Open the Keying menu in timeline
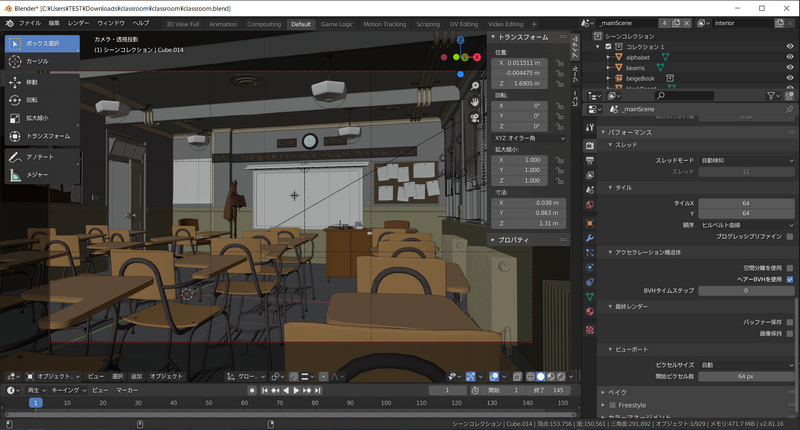The height and width of the screenshot is (430, 800). 66,389
